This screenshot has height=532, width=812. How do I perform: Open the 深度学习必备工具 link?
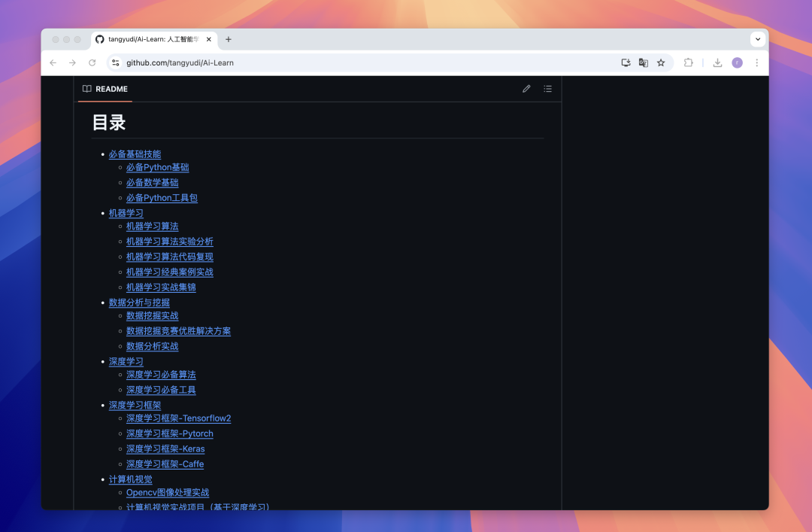coord(161,390)
